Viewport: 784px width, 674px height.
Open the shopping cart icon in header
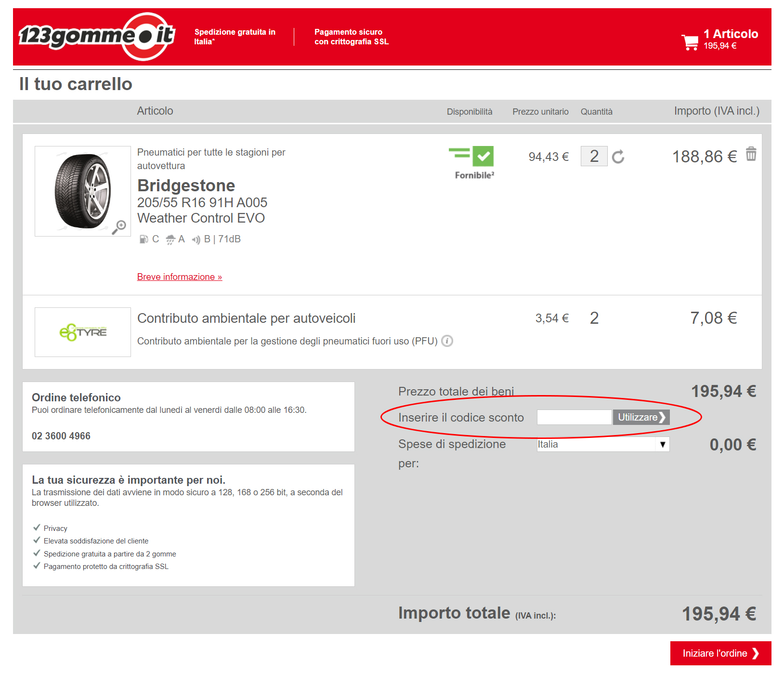690,42
